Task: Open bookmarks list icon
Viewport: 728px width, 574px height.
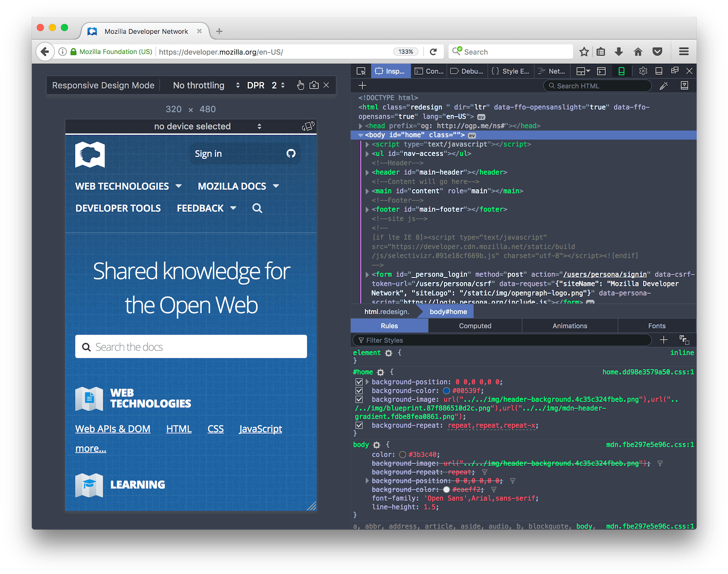Action: [601, 52]
